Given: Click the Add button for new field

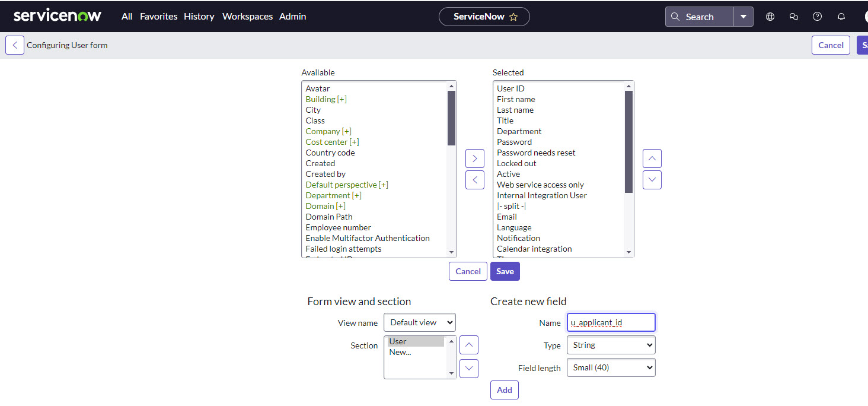Looking at the screenshot, I should [505, 390].
